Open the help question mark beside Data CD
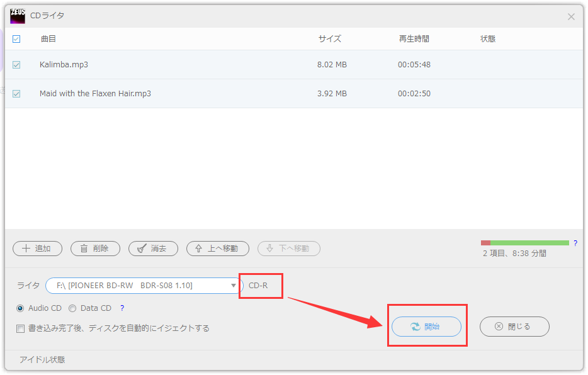 coord(122,308)
